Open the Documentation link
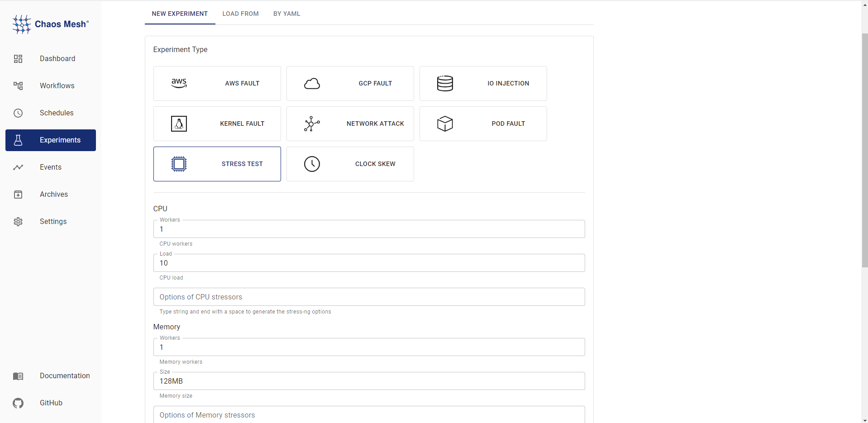 tap(18, 376)
